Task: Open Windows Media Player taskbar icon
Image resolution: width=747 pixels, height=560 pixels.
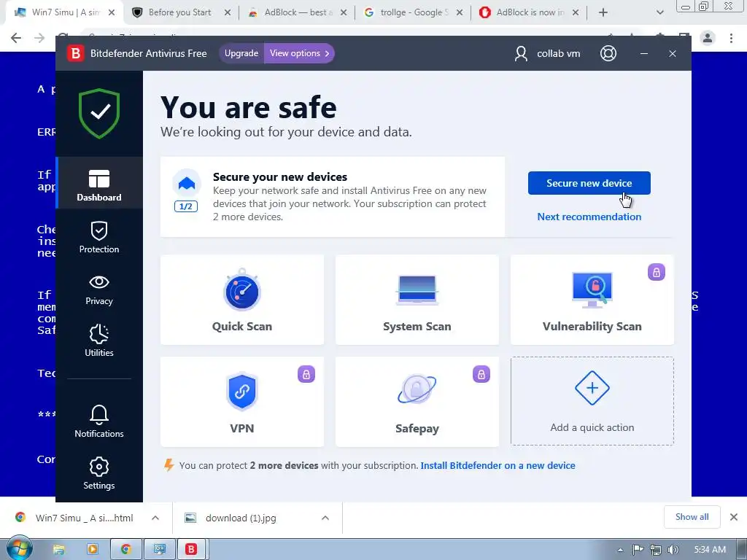Action: (93, 550)
